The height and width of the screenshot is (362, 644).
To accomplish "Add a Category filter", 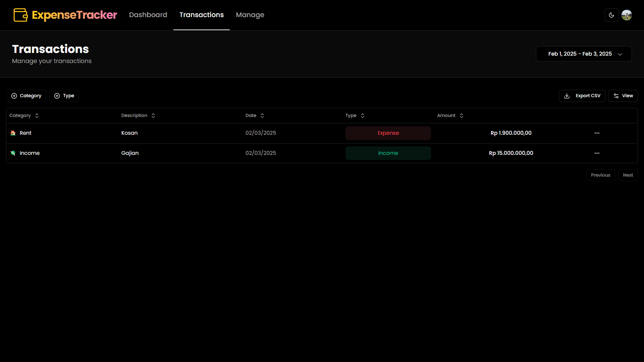I will point(26,96).
